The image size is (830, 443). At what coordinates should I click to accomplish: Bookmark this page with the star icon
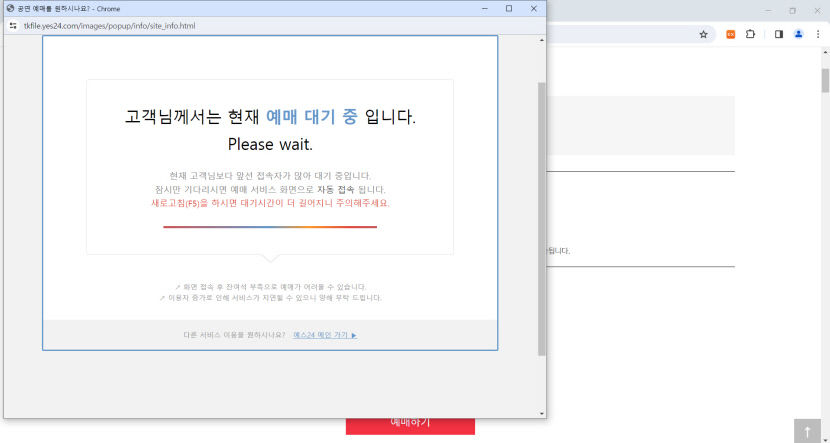[x=704, y=34]
